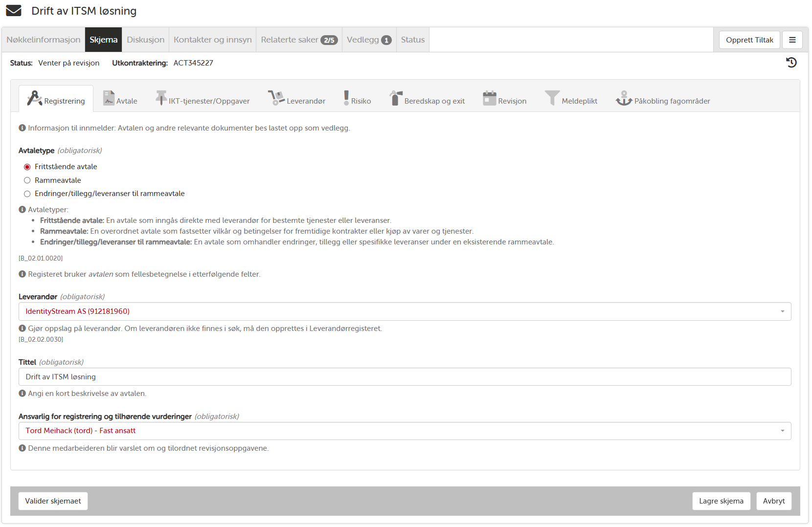Open the history log via clock icon
812x527 pixels.
pyautogui.click(x=791, y=63)
